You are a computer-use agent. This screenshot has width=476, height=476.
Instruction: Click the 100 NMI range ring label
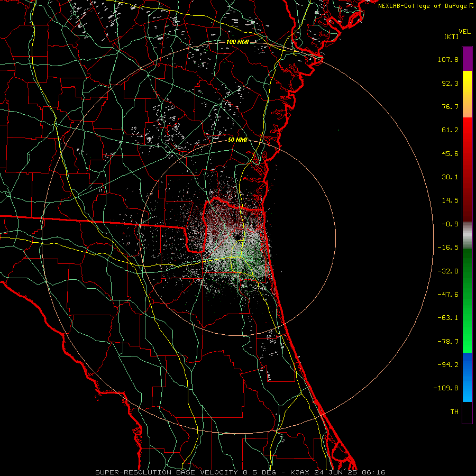(237, 42)
